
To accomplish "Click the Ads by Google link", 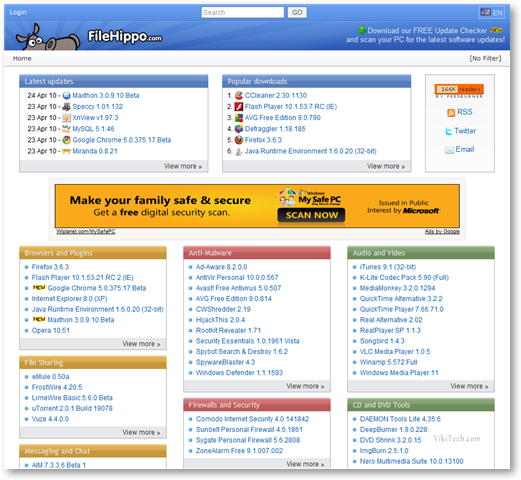I will [442, 231].
